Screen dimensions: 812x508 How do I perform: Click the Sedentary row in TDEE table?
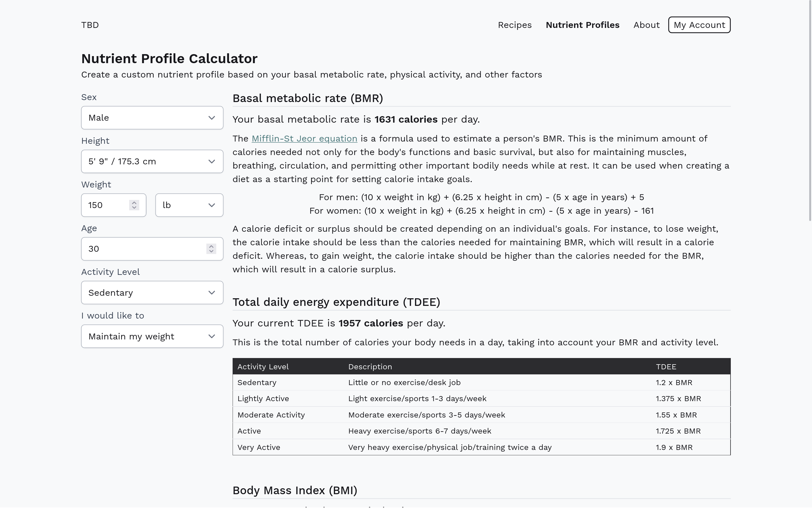(x=481, y=382)
